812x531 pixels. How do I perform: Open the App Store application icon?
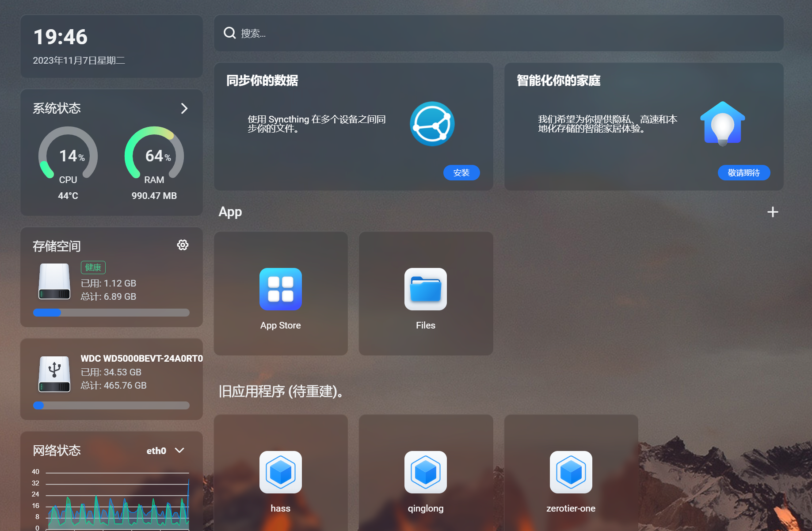coord(280,289)
